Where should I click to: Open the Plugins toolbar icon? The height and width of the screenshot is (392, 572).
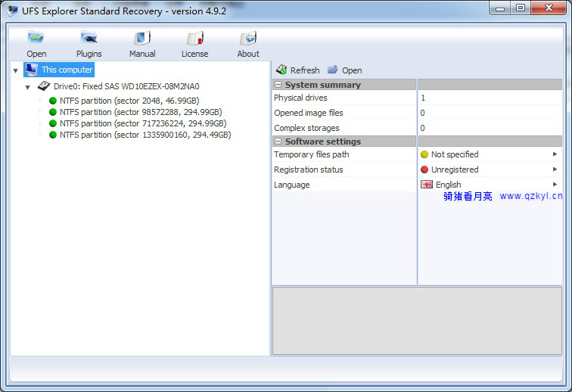(x=89, y=38)
